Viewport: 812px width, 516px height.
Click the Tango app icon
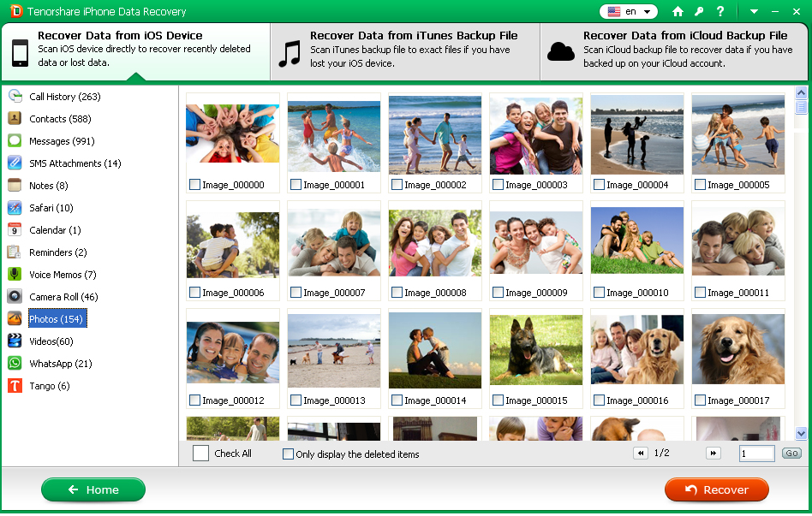pyautogui.click(x=15, y=386)
